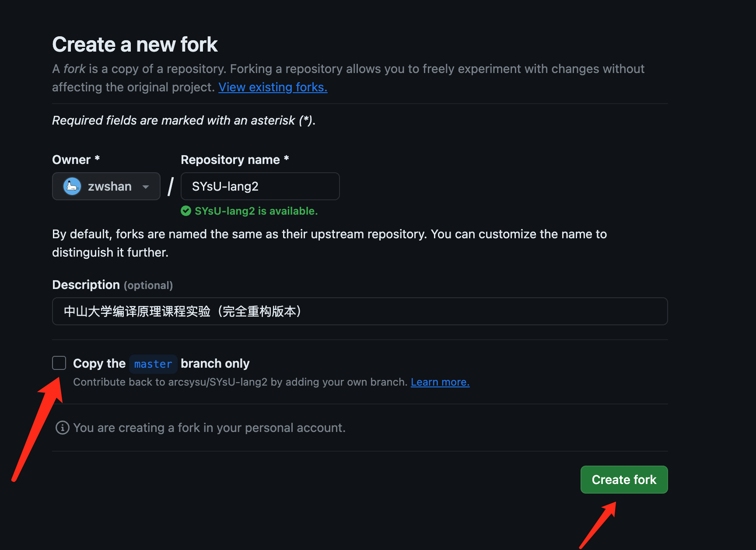Click inside the Repository name field
Viewport: 756px width, 550px height.
(260, 186)
